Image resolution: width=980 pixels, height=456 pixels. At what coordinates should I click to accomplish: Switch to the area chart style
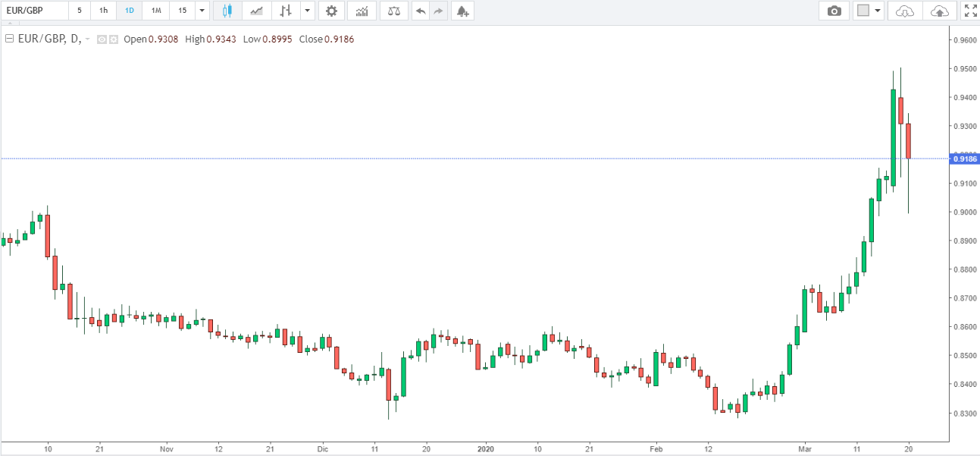tap(258, 11)
